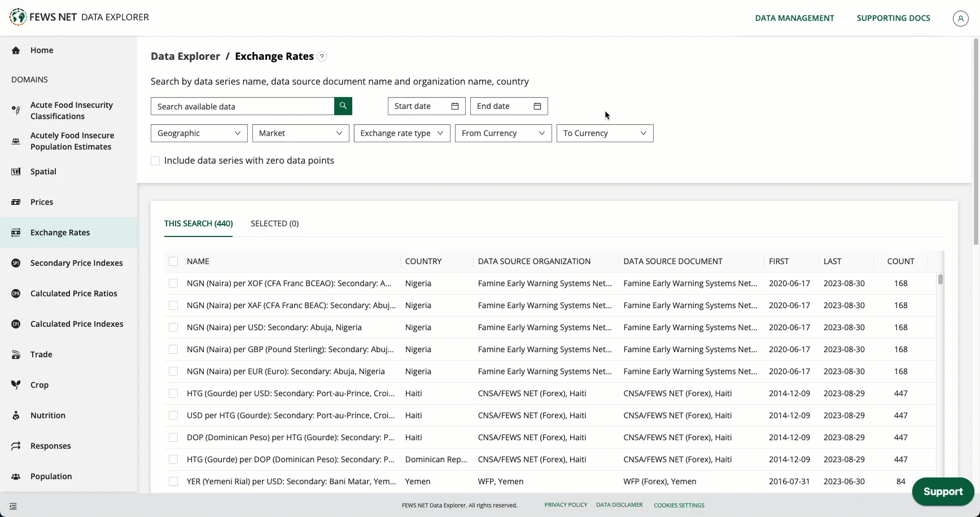Open the From Currency dropdown

[x=503, y=133]
